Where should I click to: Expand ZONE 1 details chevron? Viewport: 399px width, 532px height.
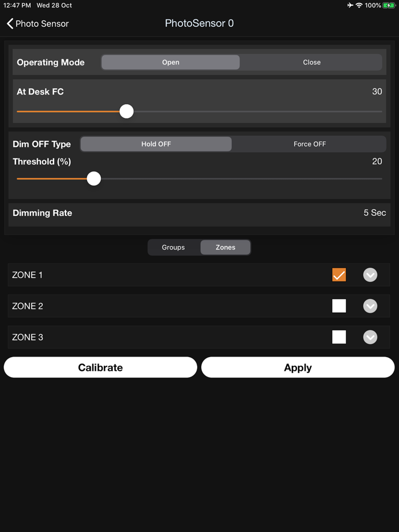(370, 275)
